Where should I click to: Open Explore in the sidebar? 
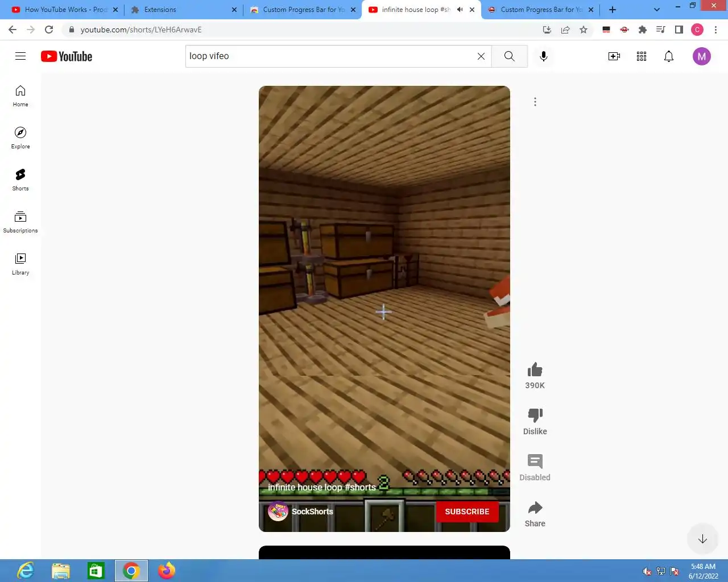tap(20, 138)
